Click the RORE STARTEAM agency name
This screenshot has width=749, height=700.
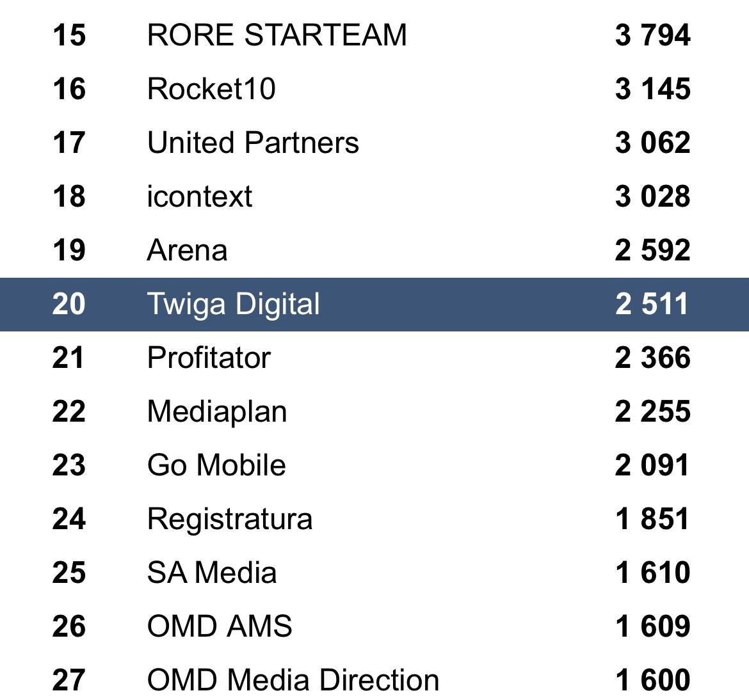click(277, 35)
